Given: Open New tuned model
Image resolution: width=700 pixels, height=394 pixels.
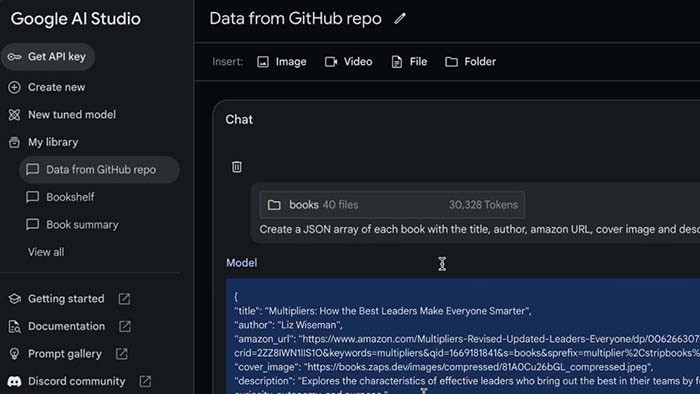Looking at the screenshot, I should (62, 115).
